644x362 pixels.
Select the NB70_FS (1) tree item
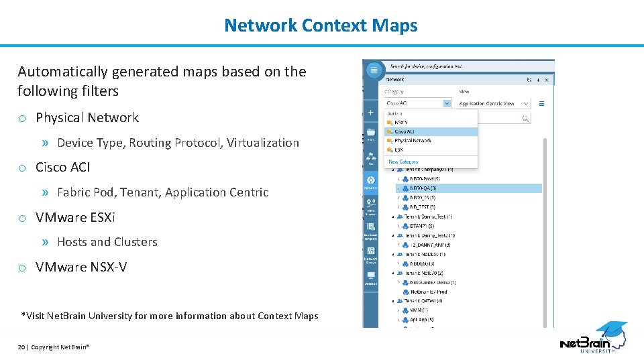(x=423, y=198)
